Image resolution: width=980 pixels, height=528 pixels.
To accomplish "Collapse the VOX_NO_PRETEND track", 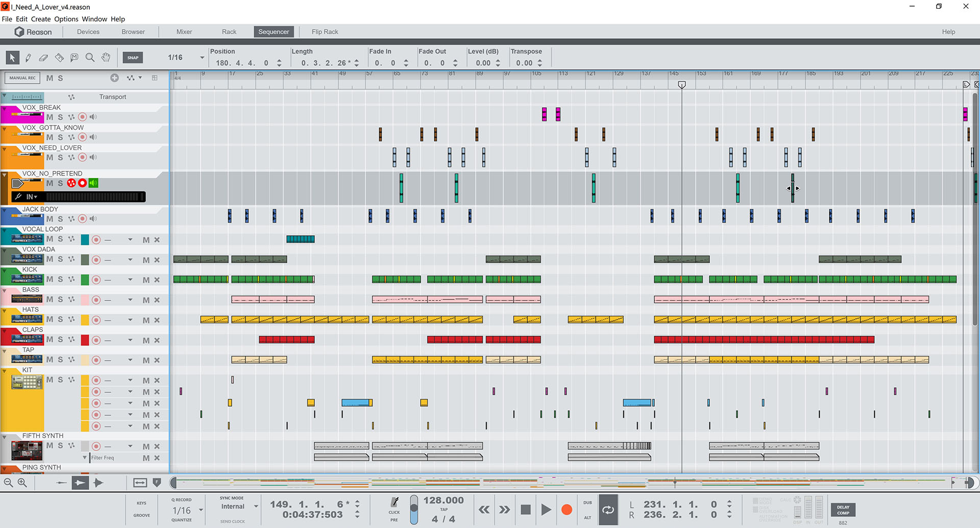I will (x=5, y=175).
